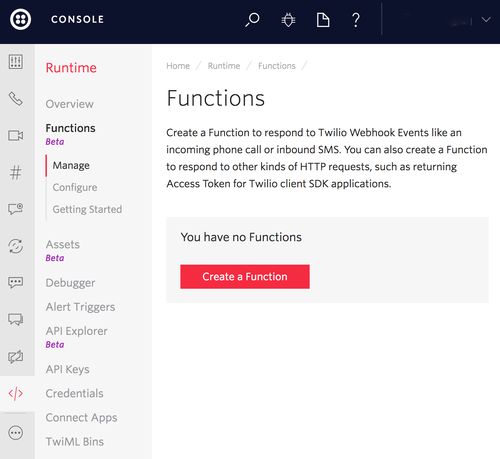Open the video camera icon in sidebar
The height and width of the screenshot is (459, 500).
(x=16, y=135)
